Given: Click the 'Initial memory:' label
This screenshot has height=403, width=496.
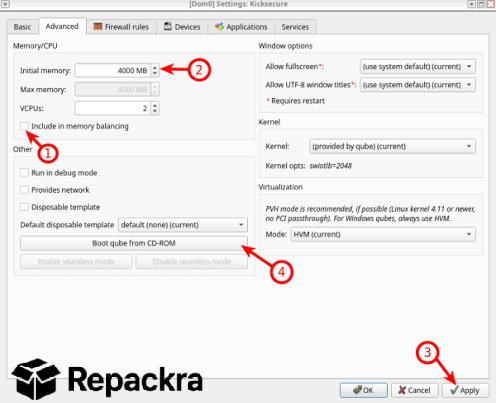Looking at the screenshot, I should [45, 70].
